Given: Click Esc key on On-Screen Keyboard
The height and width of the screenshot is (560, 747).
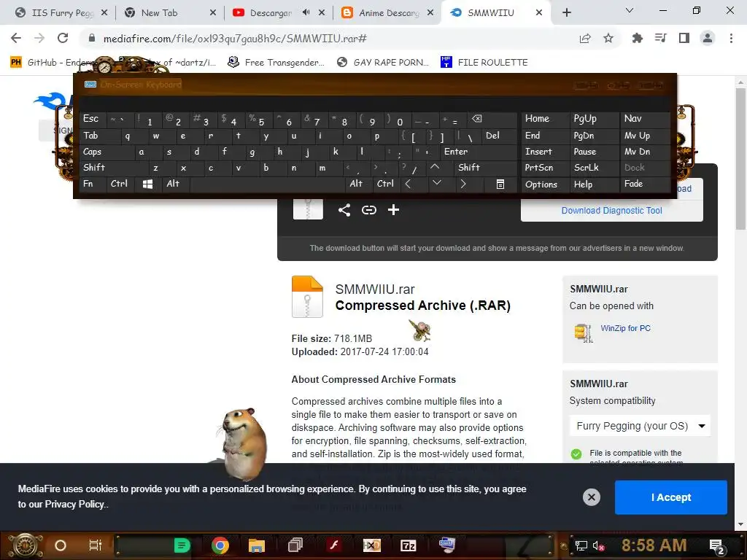Looking at the screenshot, I should [x=93, y=119].
